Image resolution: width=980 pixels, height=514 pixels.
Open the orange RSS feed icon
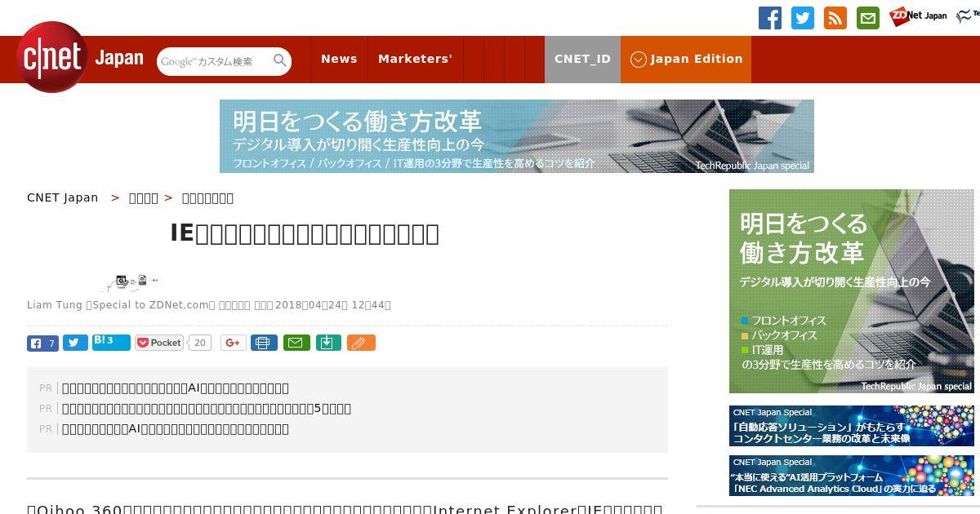pyautogui.click(x=835, y=18)
